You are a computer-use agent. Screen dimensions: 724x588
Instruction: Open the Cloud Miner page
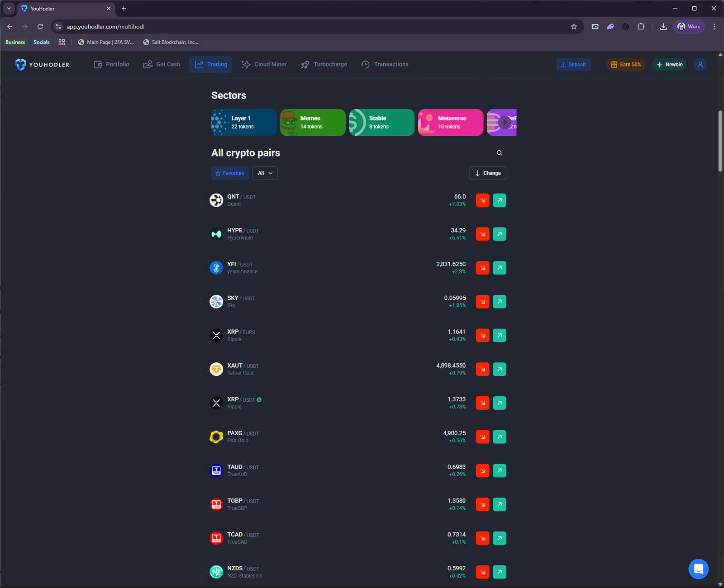[264, 64]
